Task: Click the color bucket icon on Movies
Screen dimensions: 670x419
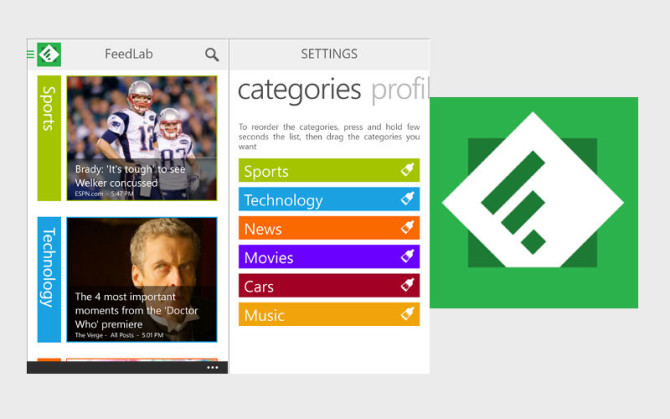Action: 407,256
